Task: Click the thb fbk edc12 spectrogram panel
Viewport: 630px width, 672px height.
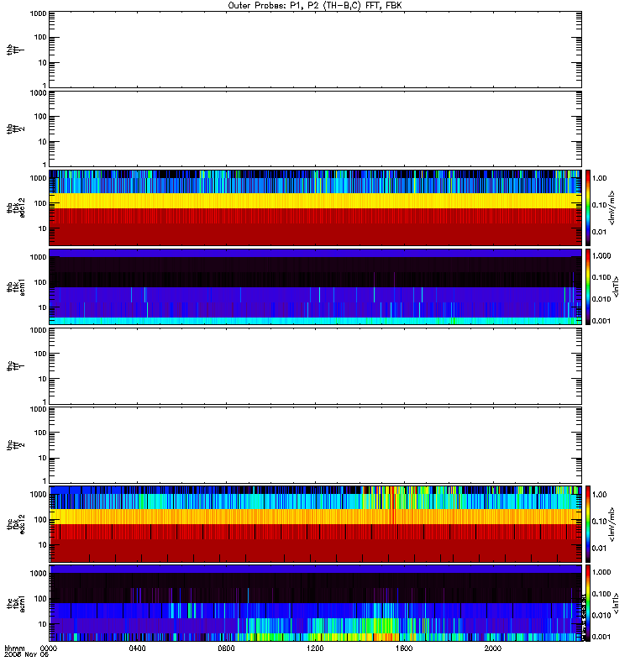Action: point(316,207)
